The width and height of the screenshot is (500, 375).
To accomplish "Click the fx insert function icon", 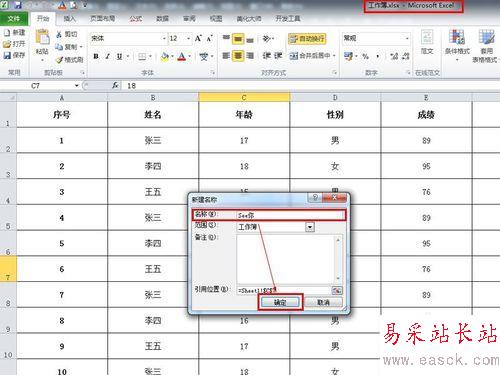I will pos(115,86).
